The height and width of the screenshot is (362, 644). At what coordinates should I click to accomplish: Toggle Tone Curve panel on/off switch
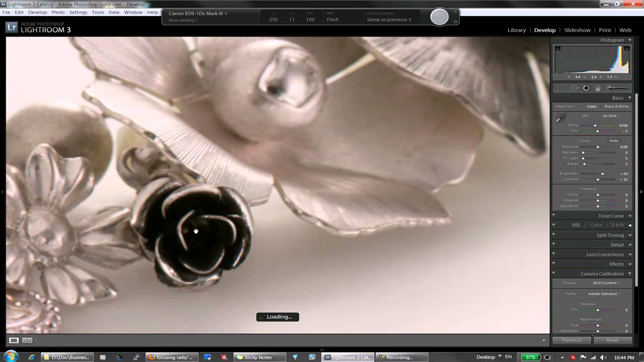point(553,216)
